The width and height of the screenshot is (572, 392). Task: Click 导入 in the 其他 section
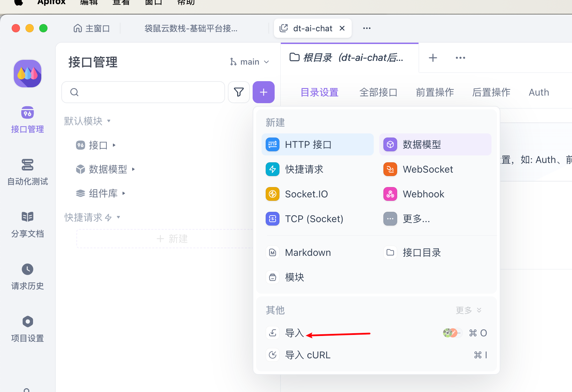(377, 333)
